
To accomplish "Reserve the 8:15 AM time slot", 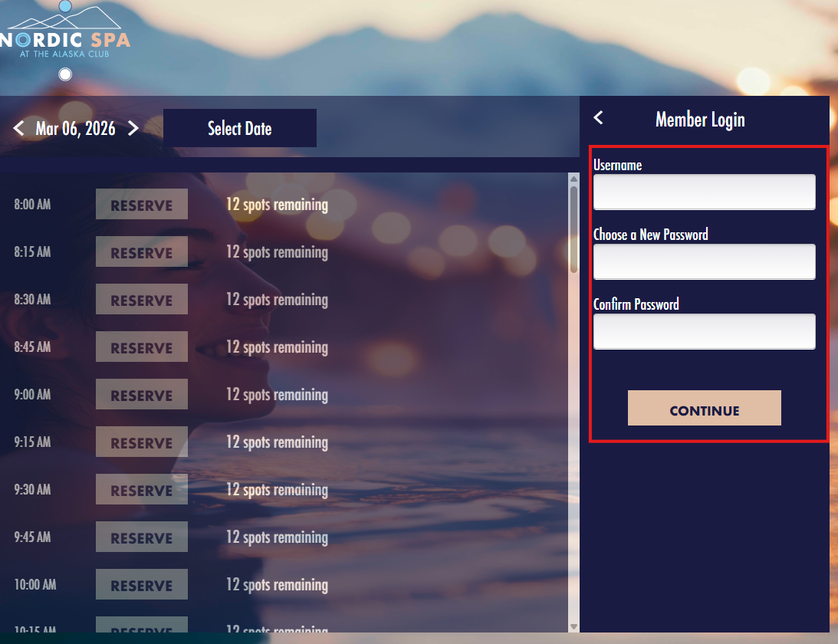I will 141,251.
